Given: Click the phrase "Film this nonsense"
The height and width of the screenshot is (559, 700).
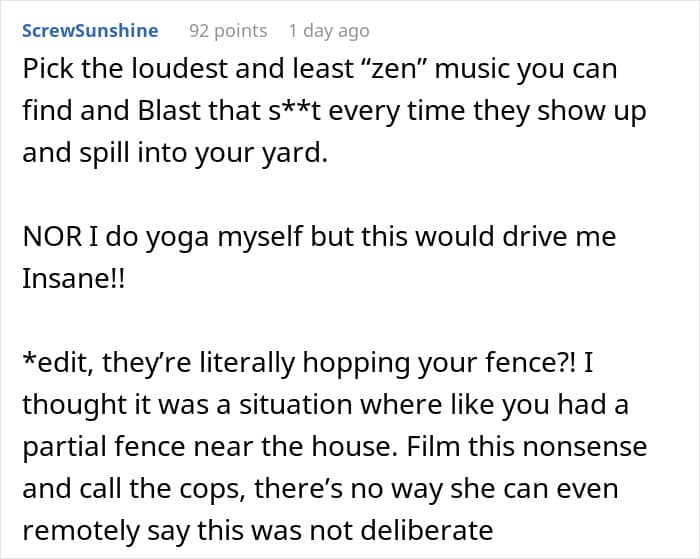Looking at the screenshot, I should (x=527, y=446).
